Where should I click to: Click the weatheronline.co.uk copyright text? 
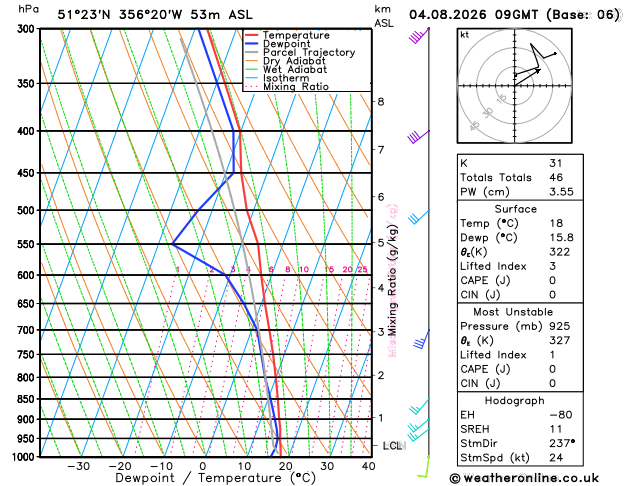click(524, 478)
